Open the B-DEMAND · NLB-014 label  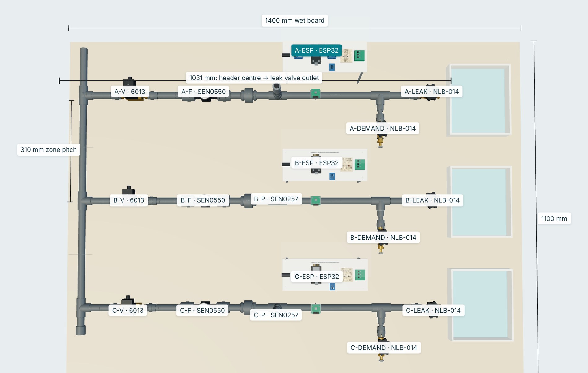(383, 238)
